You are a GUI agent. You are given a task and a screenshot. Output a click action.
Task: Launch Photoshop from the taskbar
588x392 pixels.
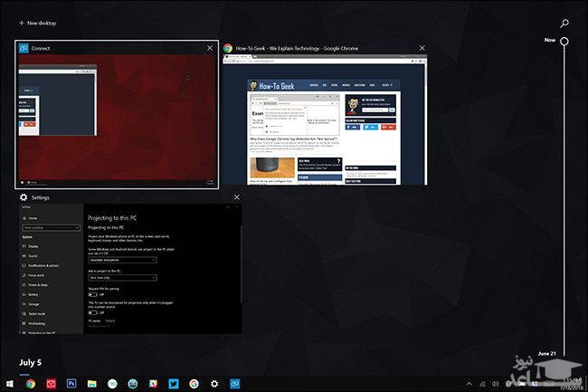(x=71, y=383)
